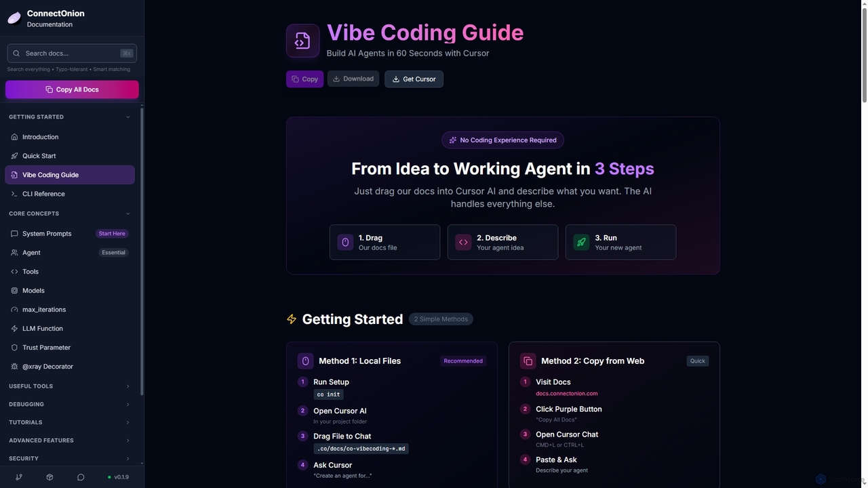Viewport: 868px width, 488px height.
Task: Open the docs.connectonion.com link
Action: click(567, 394)
